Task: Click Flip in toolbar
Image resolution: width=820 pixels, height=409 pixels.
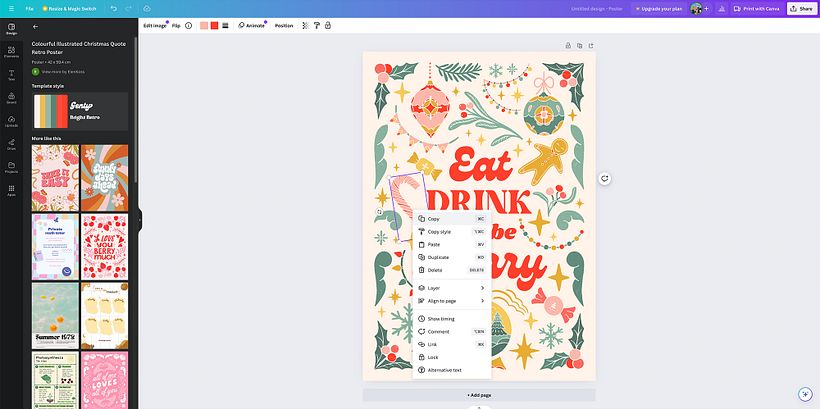Action: pos(176,25)
